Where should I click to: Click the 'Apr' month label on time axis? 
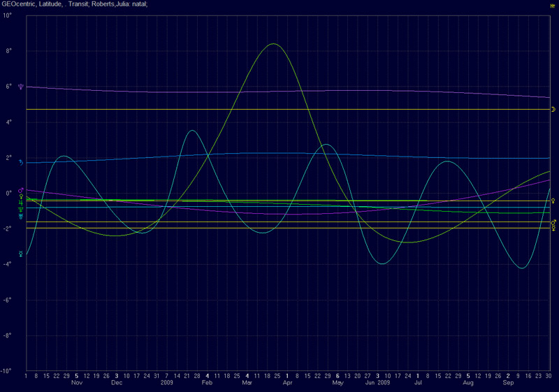click(288, 383)
